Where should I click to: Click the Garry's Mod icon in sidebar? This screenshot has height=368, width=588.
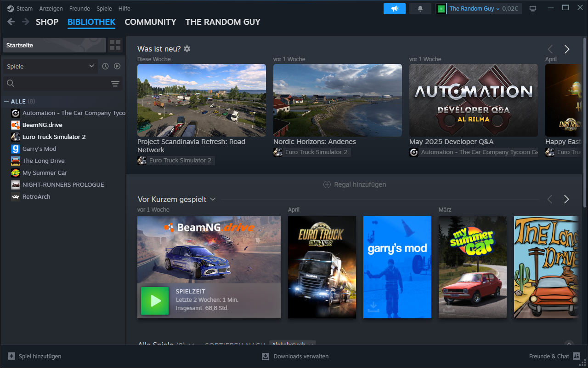(16, 149)
